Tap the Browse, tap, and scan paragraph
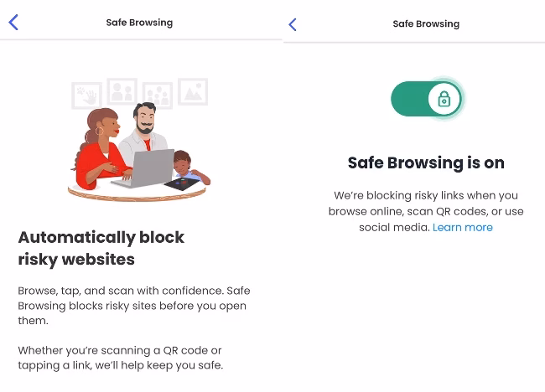Viewport: 545px width, 392px height. 134,306
